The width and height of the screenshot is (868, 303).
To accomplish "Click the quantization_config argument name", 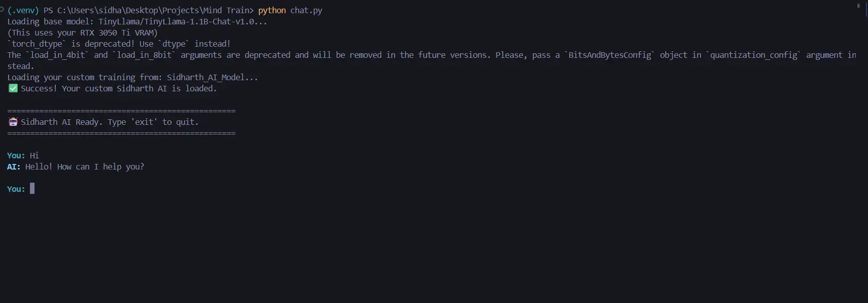I will coord(753,55).
